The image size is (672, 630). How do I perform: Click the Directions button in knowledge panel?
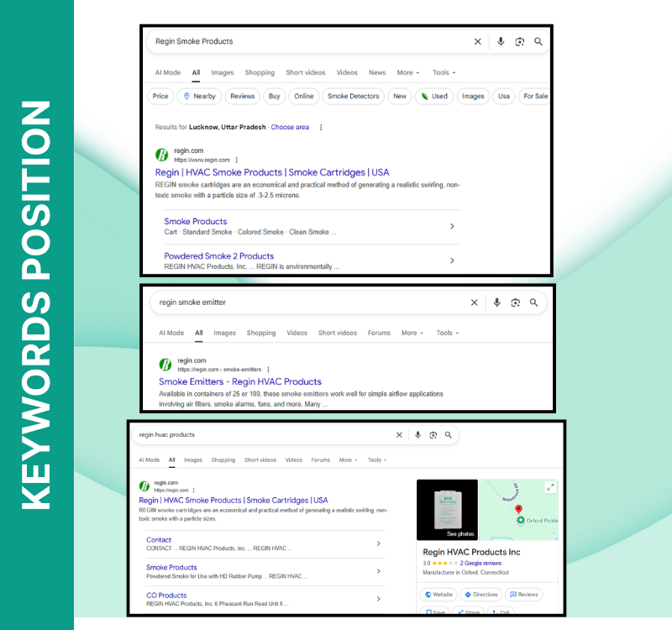(480, 595)
